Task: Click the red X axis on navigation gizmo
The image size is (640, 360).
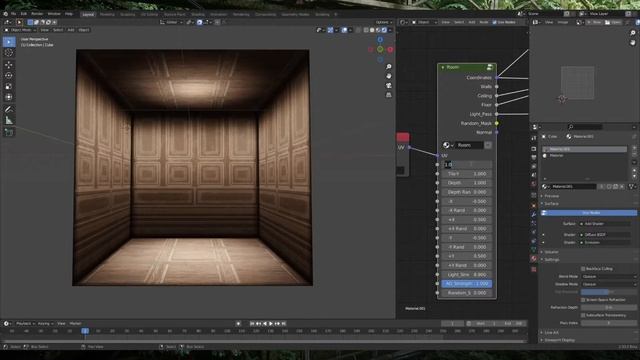Action: 390,49
